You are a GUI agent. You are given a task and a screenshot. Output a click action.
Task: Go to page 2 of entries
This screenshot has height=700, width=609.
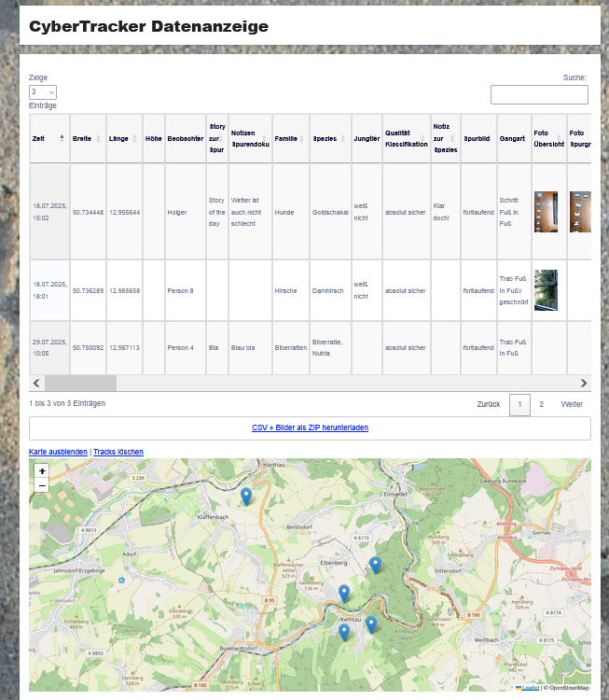click(541, 404)
